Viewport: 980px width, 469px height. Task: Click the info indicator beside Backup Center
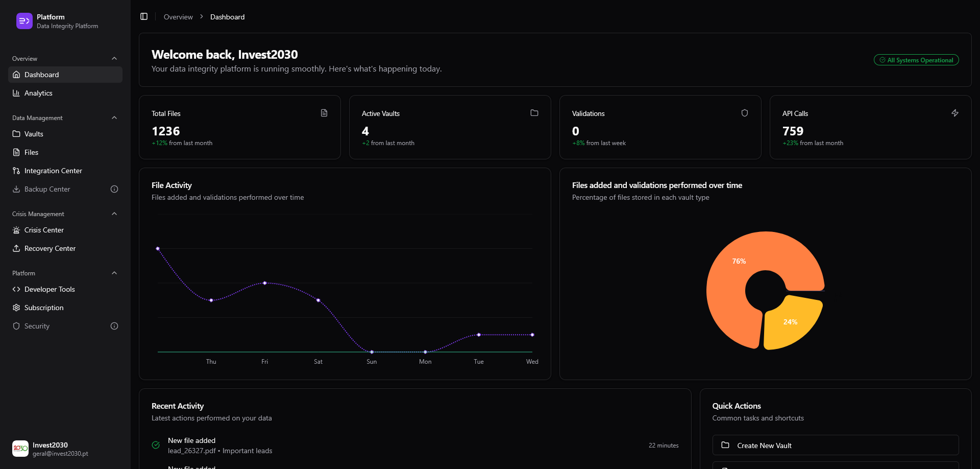click(114, 189)
